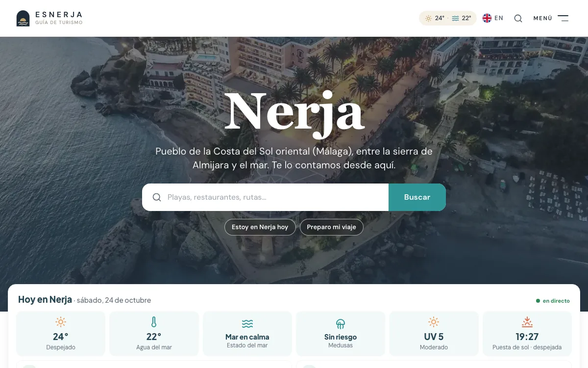This screenshot has height=368, width=588.
Task: Click the 22° Agua del mar value
Action: (154, 337)
